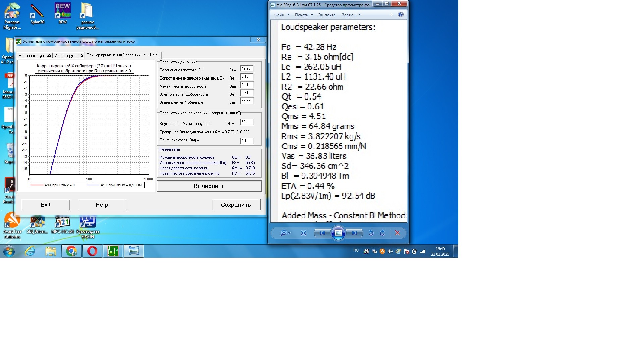Click the Сохранить button

236,205
